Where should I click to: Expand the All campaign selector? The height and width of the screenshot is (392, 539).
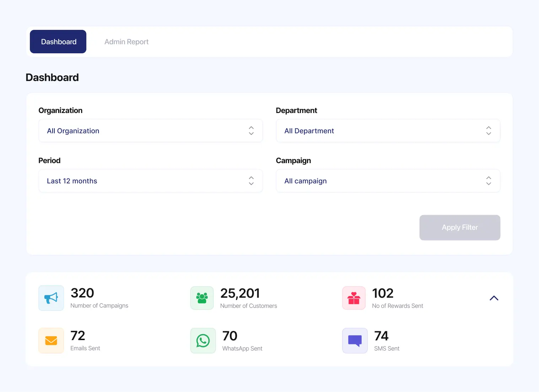388,181
